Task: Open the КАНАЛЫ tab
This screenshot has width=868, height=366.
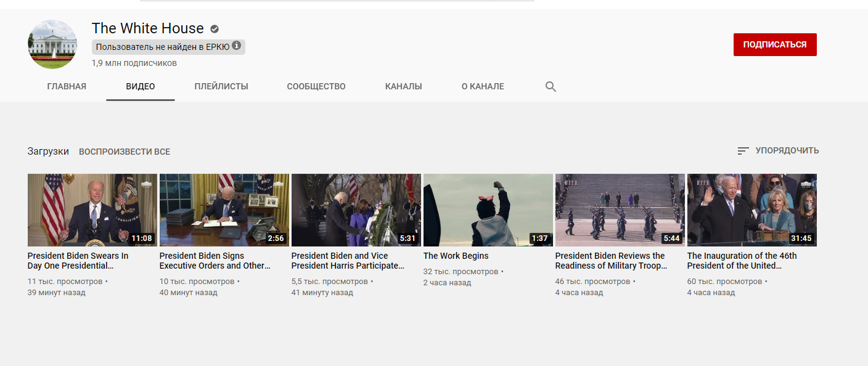Action: (404, 87)
